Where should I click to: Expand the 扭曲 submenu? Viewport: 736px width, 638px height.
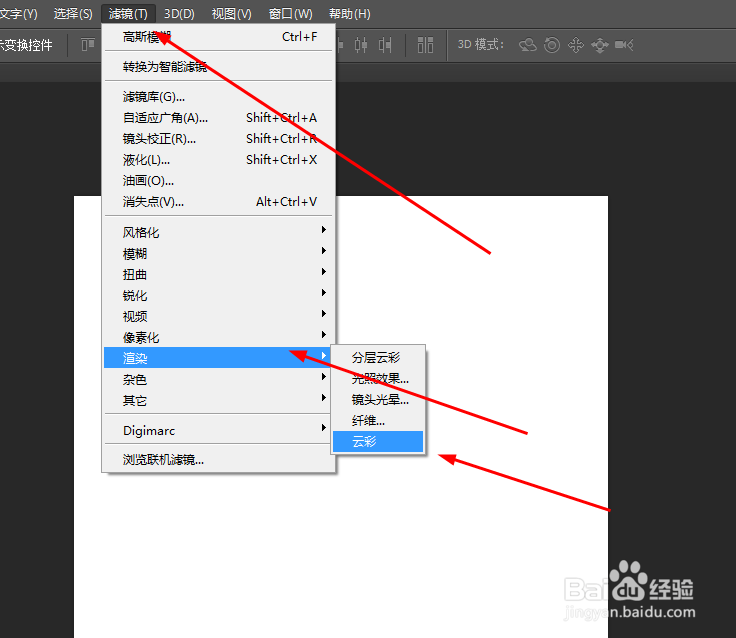click(218, 274)
